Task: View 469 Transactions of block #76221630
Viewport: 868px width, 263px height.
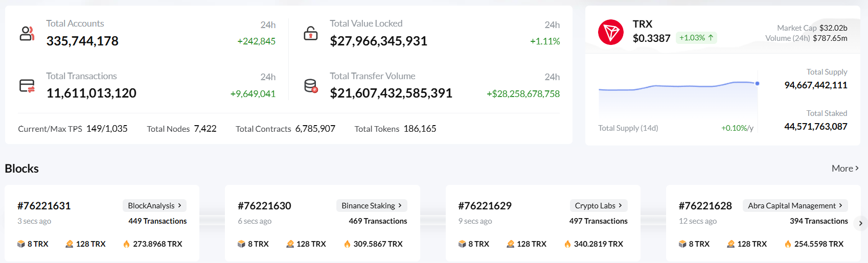Action: coord(378,221)
